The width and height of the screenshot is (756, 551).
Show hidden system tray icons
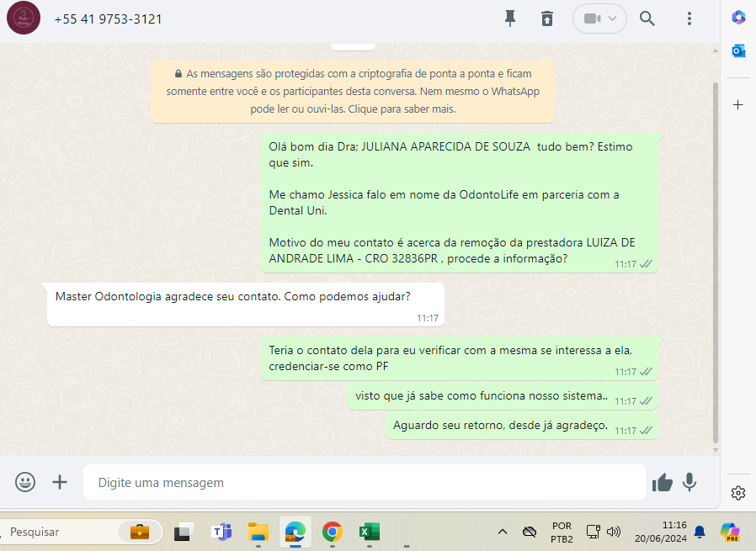pos(502,532)
